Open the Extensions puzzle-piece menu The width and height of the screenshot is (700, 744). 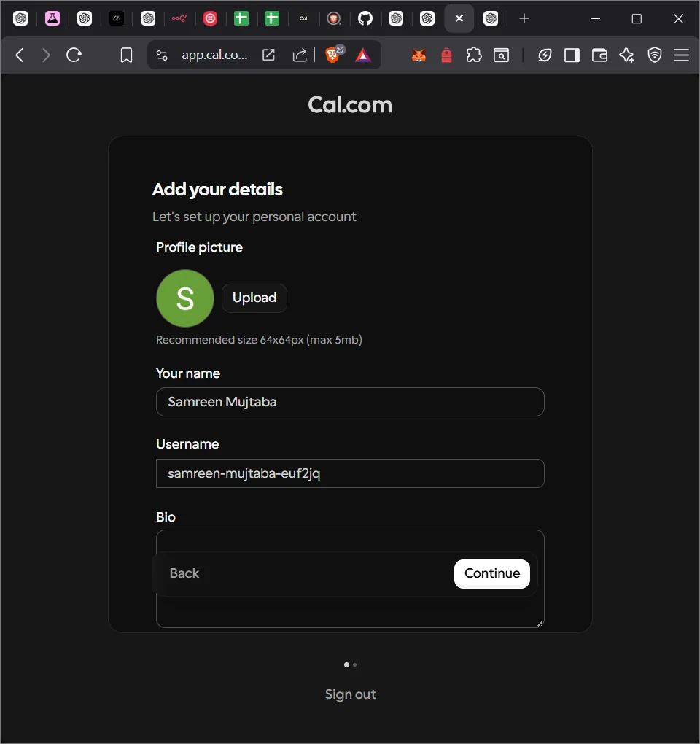pyautogui.click(x=474, y=55)
